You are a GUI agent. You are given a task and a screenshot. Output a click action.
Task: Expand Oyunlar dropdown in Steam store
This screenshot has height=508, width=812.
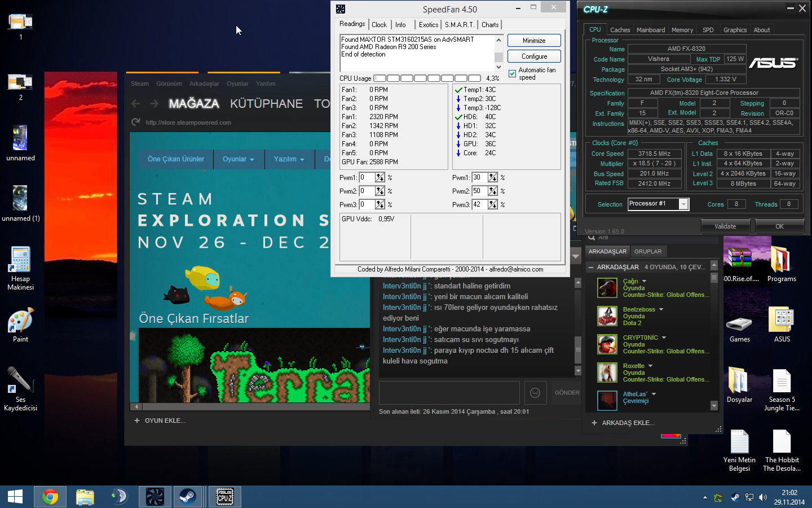point(238,159)
